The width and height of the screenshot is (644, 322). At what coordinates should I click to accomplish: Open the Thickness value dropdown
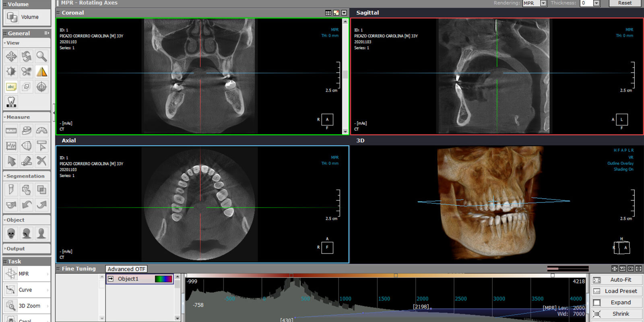point(597,3)
